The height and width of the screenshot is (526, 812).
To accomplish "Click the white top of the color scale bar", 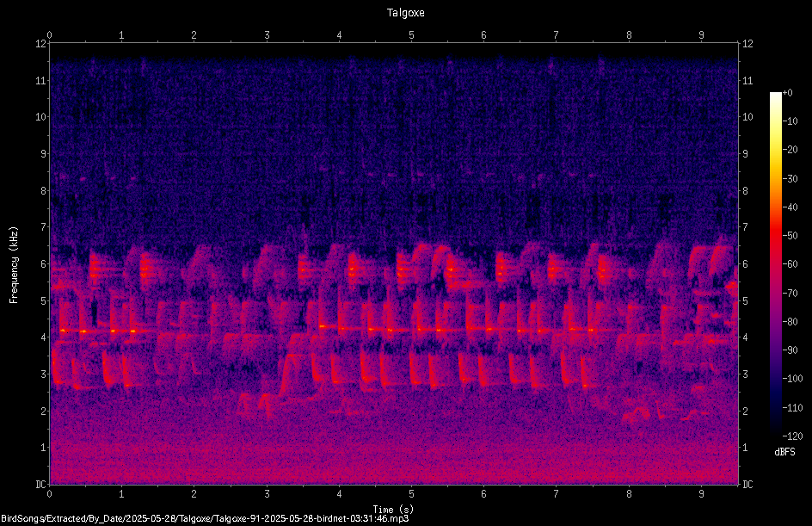I will tap(775, 96).
